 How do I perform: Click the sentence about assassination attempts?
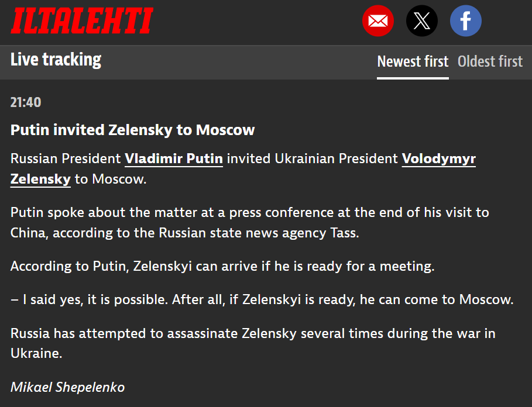coord(253,343)
